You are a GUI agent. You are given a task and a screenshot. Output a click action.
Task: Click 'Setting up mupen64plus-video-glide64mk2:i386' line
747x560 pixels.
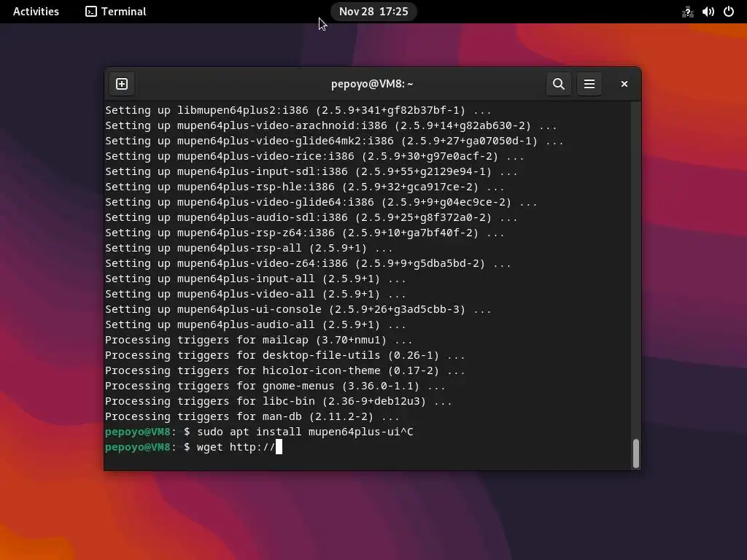[334, 141]
